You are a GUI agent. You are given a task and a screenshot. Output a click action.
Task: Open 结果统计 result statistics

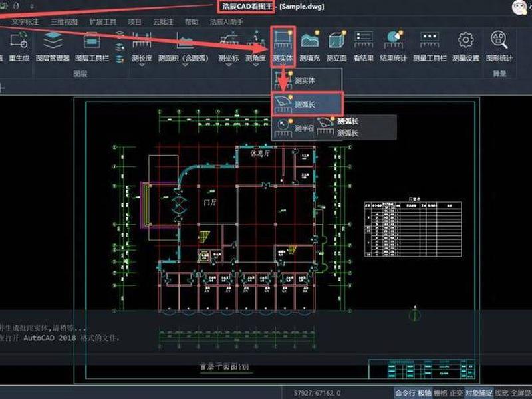coord(393,45)
